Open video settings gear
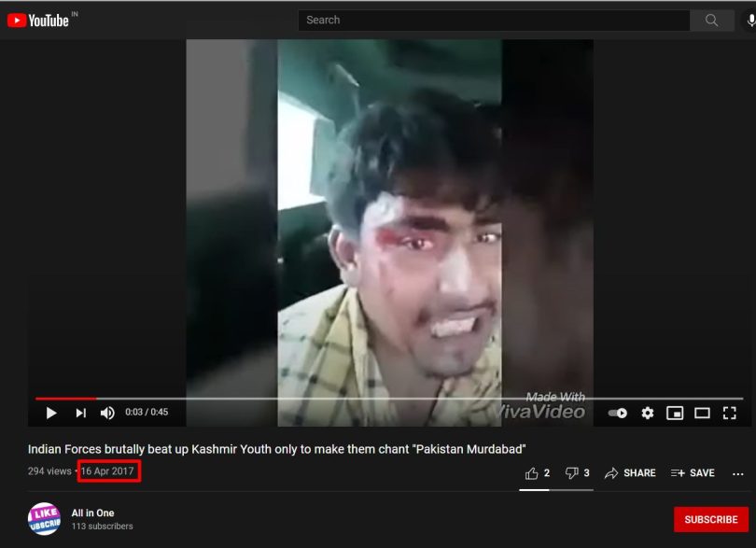The width and height of the screenshot is (756, 548). point(648,413)
